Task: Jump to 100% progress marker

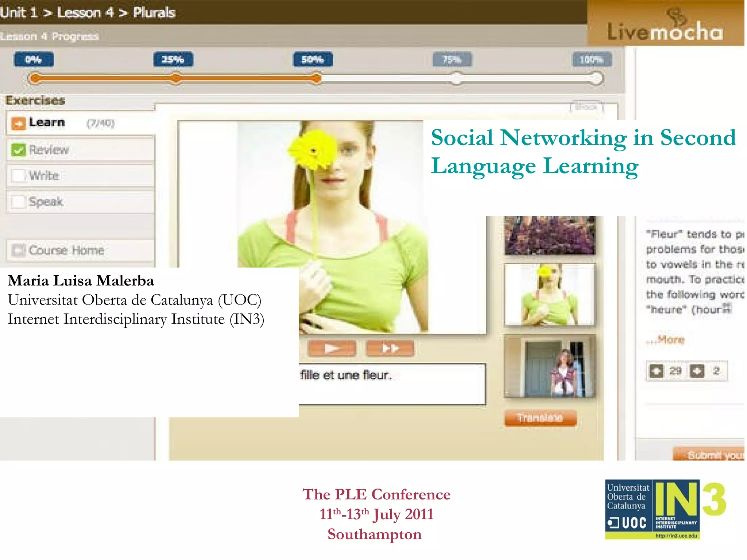Action: pos(591,59)
